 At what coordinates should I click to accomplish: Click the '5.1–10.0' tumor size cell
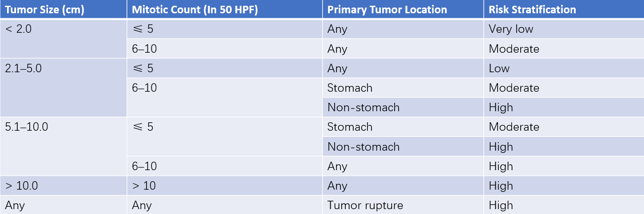pos(63,146)
